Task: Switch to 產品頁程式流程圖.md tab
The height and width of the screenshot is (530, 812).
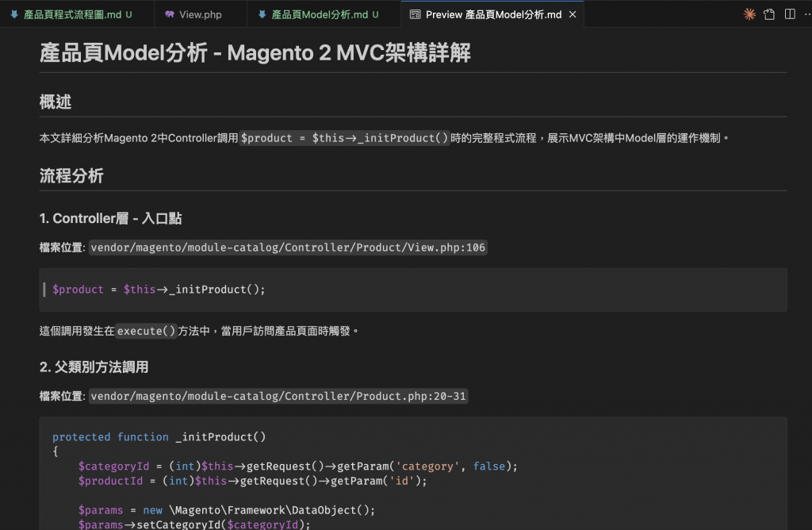Action: coord(77,14)
